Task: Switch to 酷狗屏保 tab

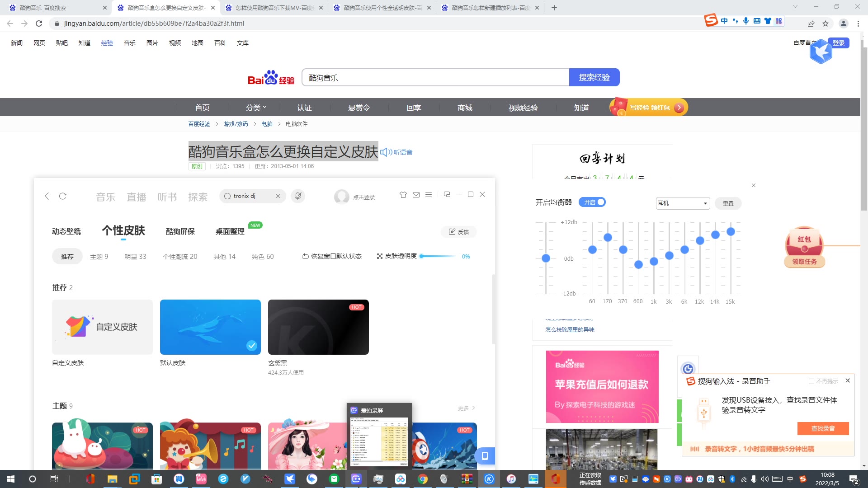Action: (180, 231)
